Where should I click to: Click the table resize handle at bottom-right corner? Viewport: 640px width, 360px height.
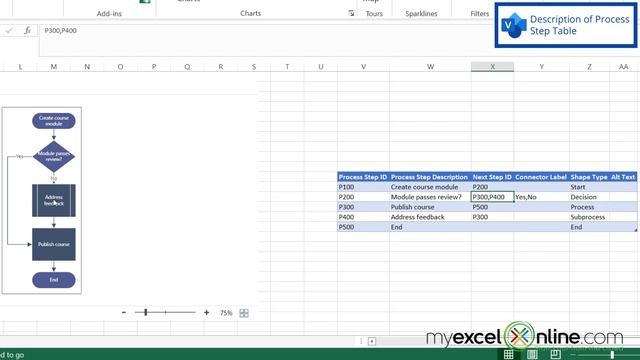(636, 230)
